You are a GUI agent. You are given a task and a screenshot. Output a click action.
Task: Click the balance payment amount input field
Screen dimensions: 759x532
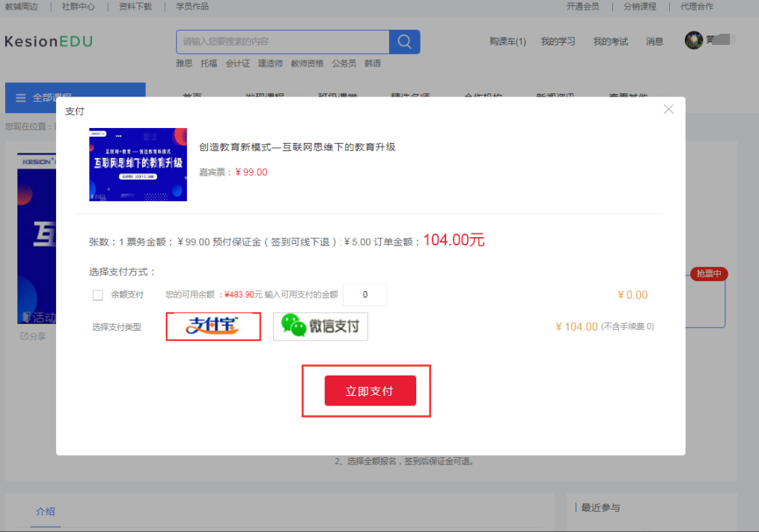365,295
